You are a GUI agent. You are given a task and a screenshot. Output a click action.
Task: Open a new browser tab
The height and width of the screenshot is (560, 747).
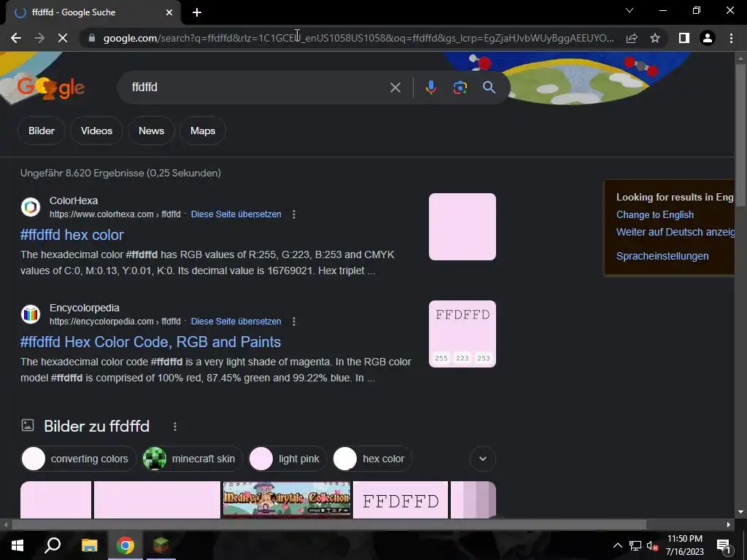(197, 12)
